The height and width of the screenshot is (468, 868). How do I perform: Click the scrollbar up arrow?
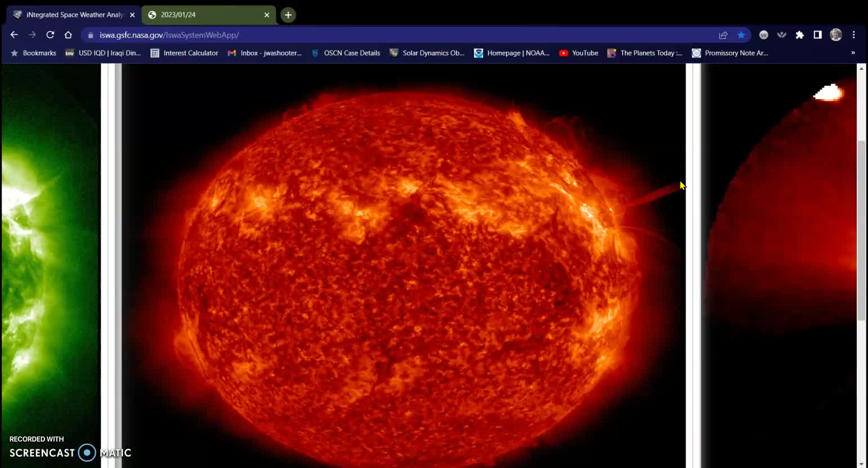pyautogui.click(x=861, y=68)
